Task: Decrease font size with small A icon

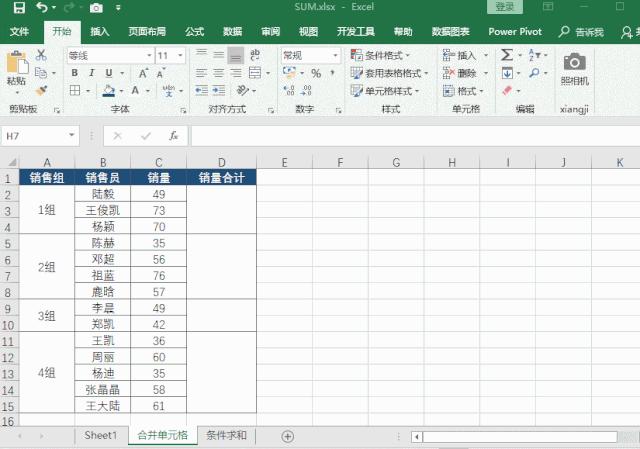Action: pos(160,73)
